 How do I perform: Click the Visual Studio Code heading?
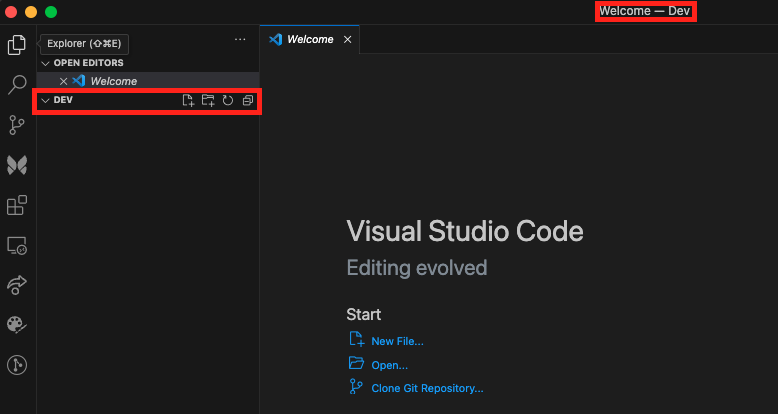click(x=465, y=231)
